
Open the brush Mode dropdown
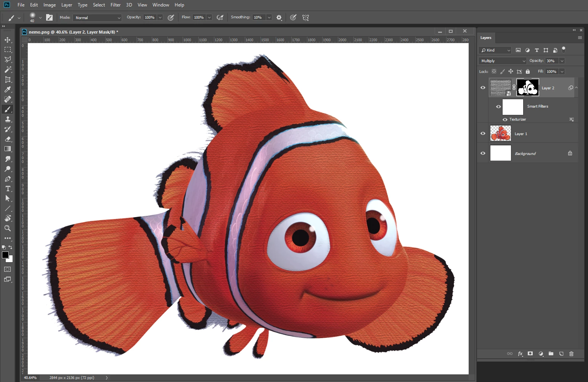click(98, 18)
